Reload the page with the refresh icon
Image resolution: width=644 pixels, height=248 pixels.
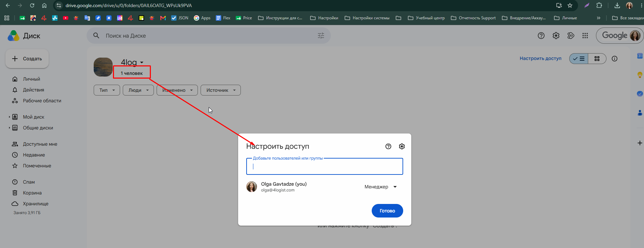pos(32,5)
